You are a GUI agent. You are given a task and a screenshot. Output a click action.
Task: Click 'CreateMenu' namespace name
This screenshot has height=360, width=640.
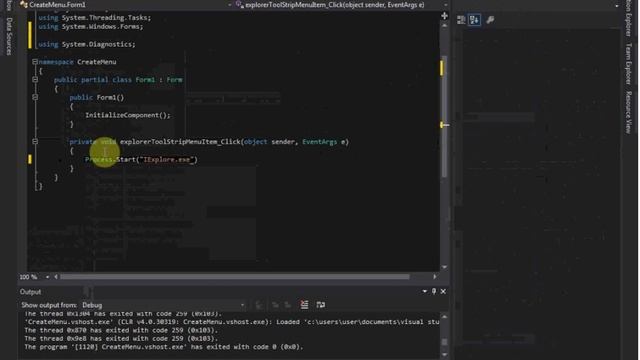tap(97, 62)
